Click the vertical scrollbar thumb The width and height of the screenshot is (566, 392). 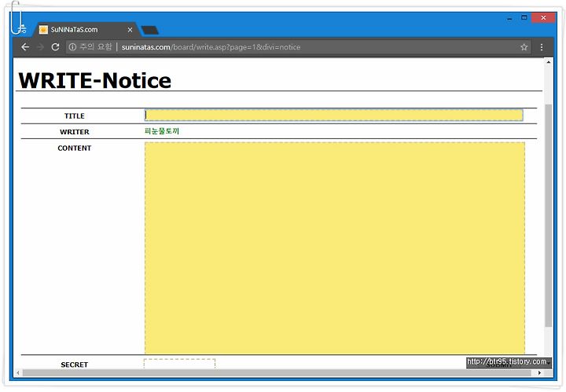[549, 215]
